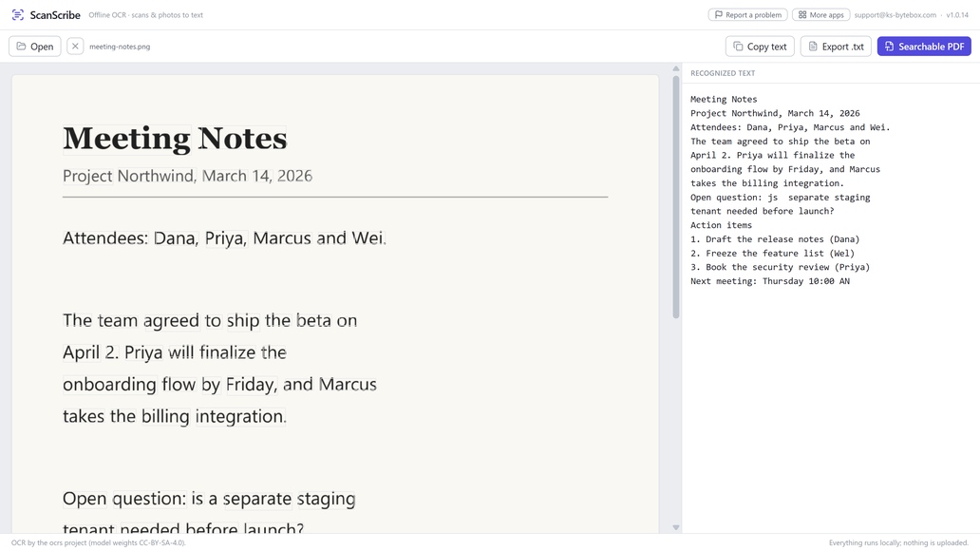Click the 'Offline OCR · scans & photos to text' tagline
The width and height of the screenshot is (980, 551).
(145, 15)
